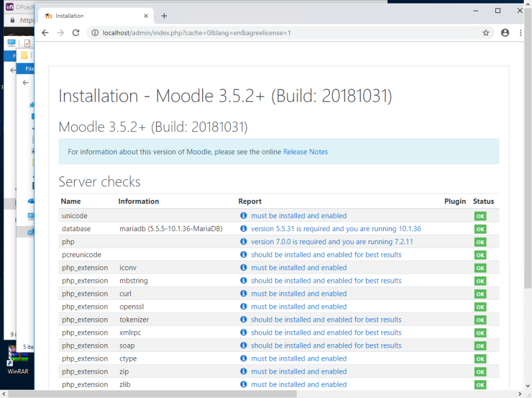Image resolution: width=532 pixels, height=398 pixels.
Task: Click the MariaDB version requirement link
Action: [x=336, y=229]
